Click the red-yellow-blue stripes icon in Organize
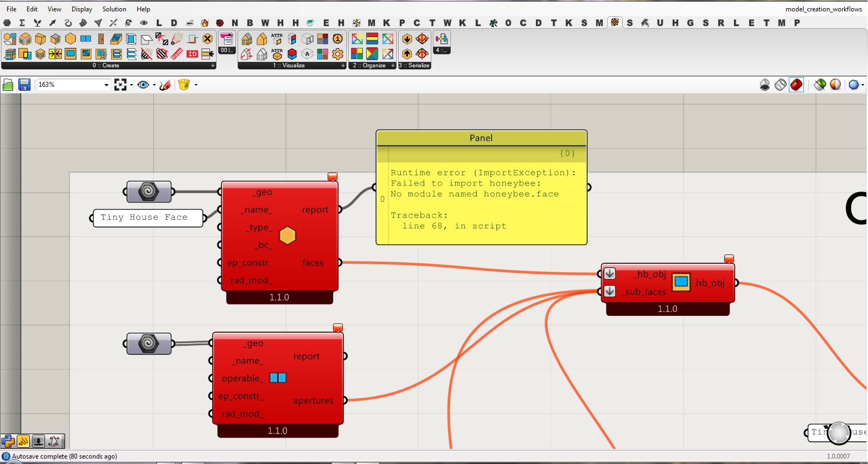Image resolution: width=868 pixels, height=464 pixels. [x=372, y=39]
